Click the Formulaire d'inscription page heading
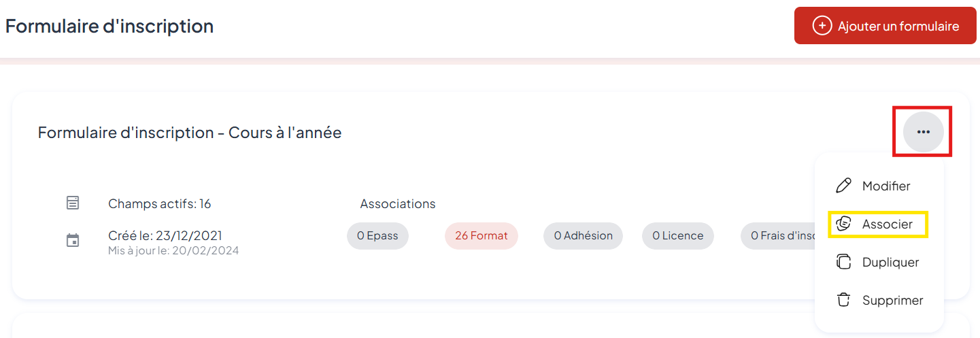This screenshot has height=338, width=980. coord(109,27)
